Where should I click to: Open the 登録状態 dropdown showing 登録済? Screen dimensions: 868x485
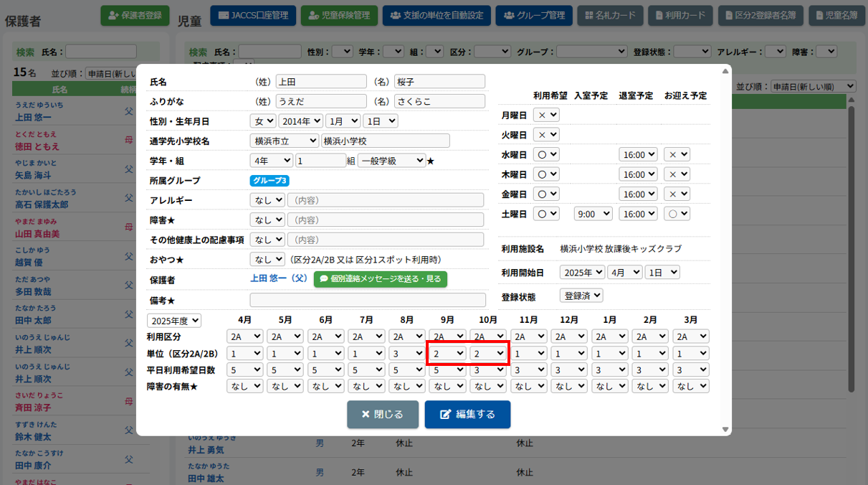coord(581,296)
